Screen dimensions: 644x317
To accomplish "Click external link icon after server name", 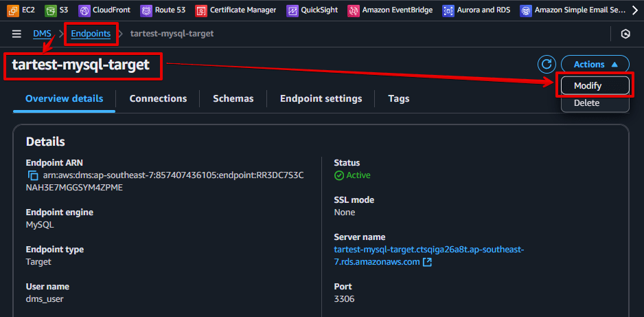I will point(427,262).
